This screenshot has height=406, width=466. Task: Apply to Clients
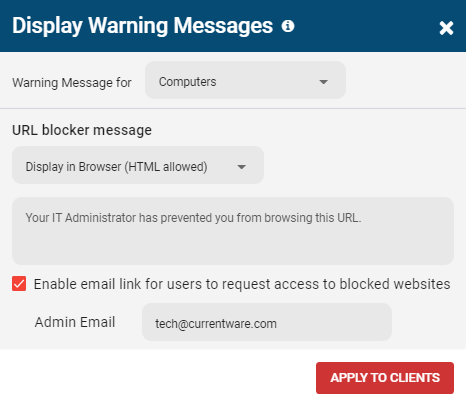click(385, 378)
